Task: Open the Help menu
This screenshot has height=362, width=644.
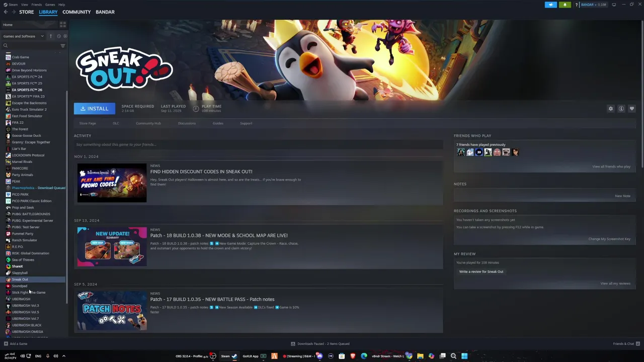Action: pos(61,5)
